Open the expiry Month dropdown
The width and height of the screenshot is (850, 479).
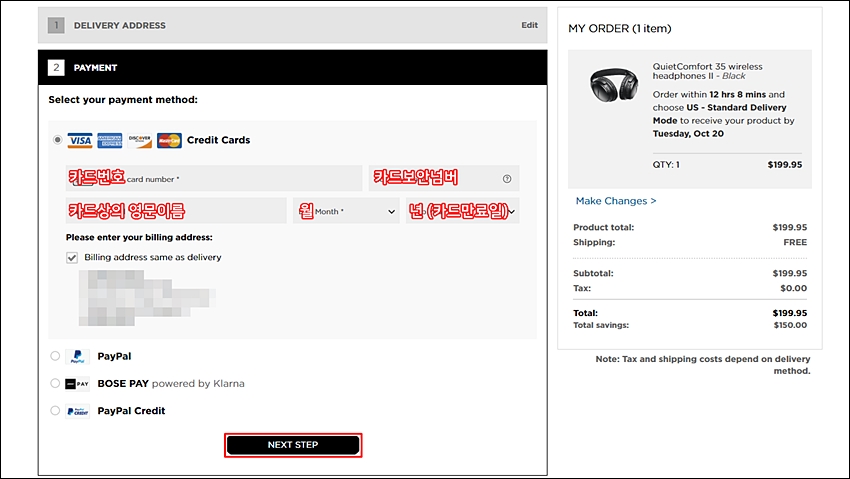[x=346, y=211]
